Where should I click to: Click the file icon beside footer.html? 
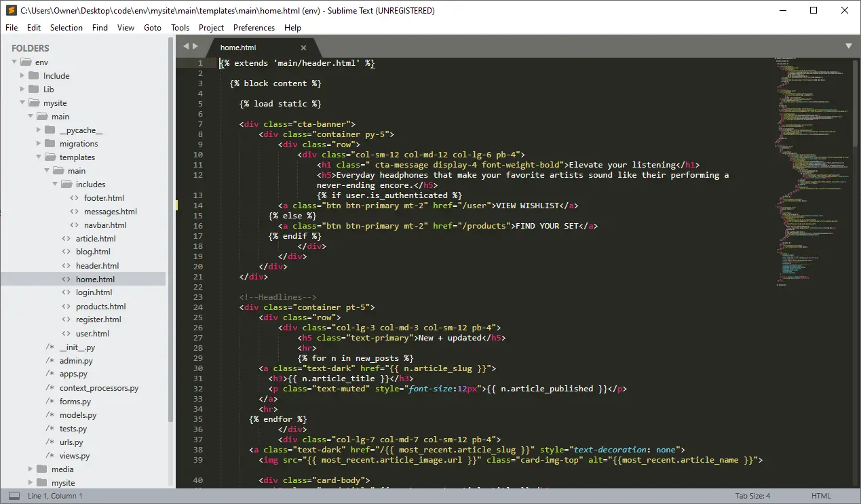[x=75, y=198]
